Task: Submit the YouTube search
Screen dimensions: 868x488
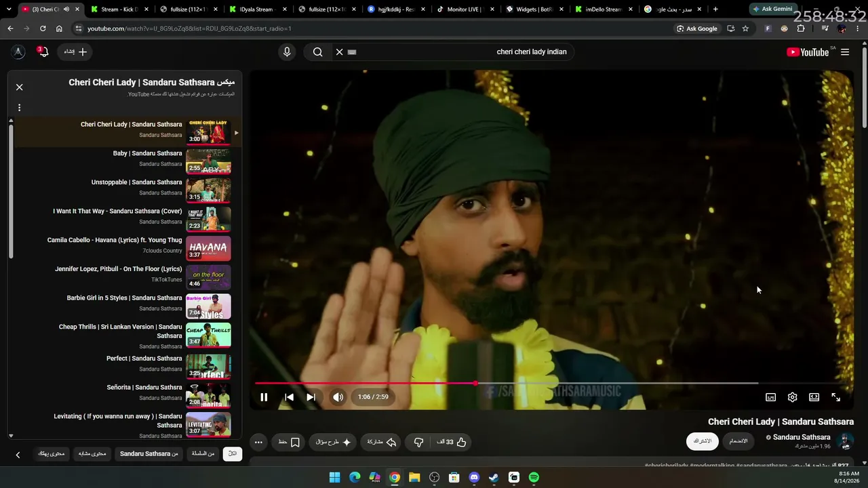Action: pos(317,52)
